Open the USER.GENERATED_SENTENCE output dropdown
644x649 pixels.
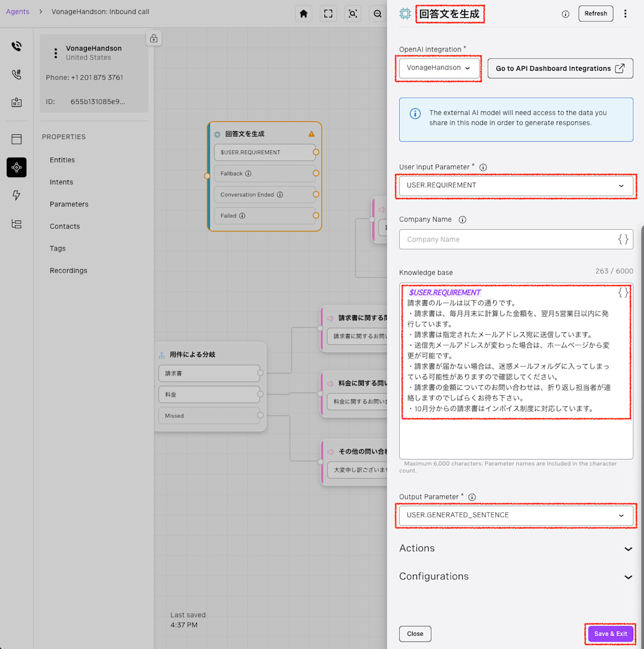pyautogui.click(x=516, y=515)
